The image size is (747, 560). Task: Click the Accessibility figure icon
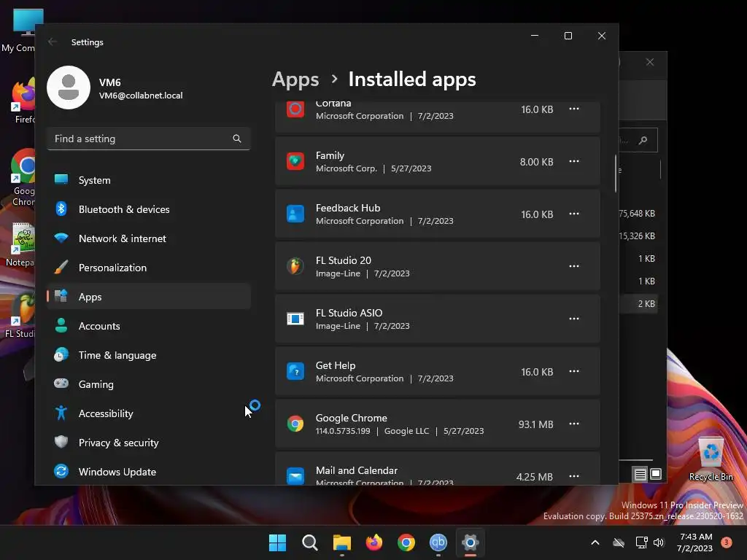[x=61, y=413]
